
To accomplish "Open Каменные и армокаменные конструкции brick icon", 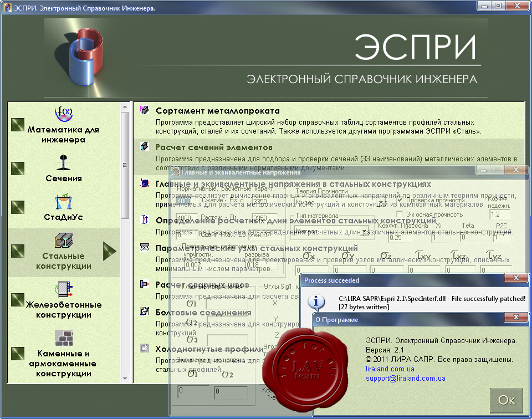I will tap(63, 338).
